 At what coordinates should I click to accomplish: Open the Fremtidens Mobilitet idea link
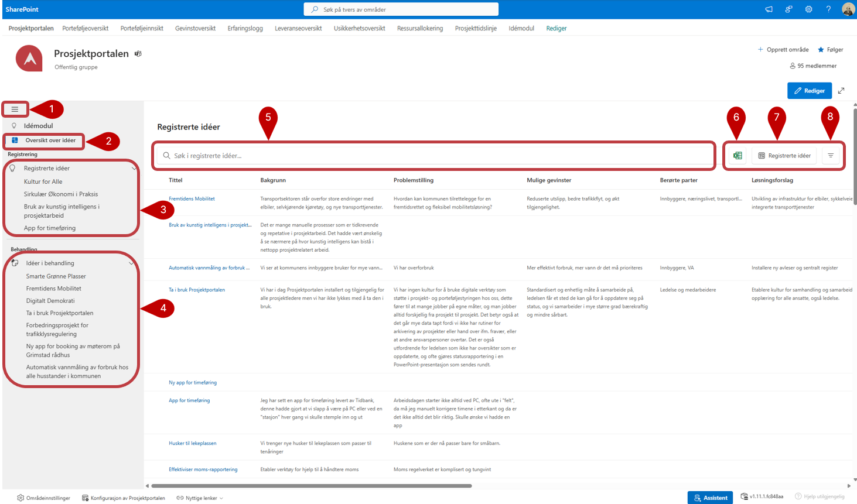[192, 199]
